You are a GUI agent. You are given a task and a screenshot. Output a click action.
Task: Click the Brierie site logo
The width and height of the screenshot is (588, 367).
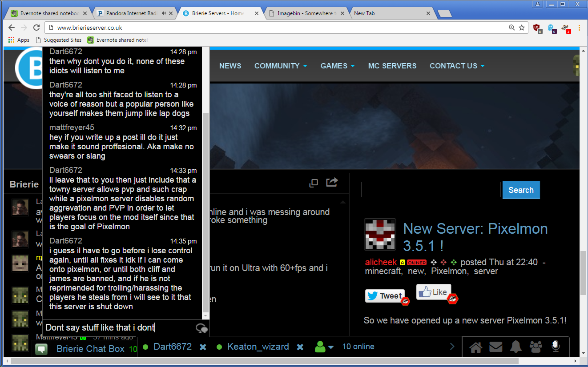[29, 68]
